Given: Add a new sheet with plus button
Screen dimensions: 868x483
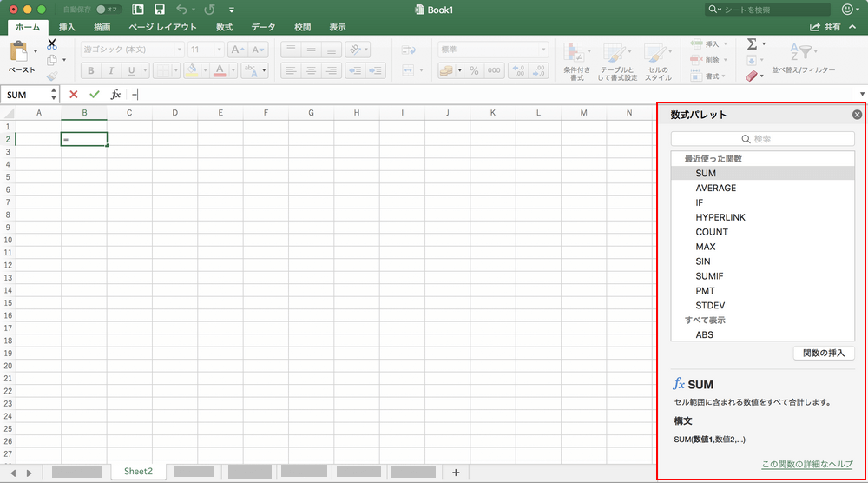Looking at the screenshot, I should point(456,473).
